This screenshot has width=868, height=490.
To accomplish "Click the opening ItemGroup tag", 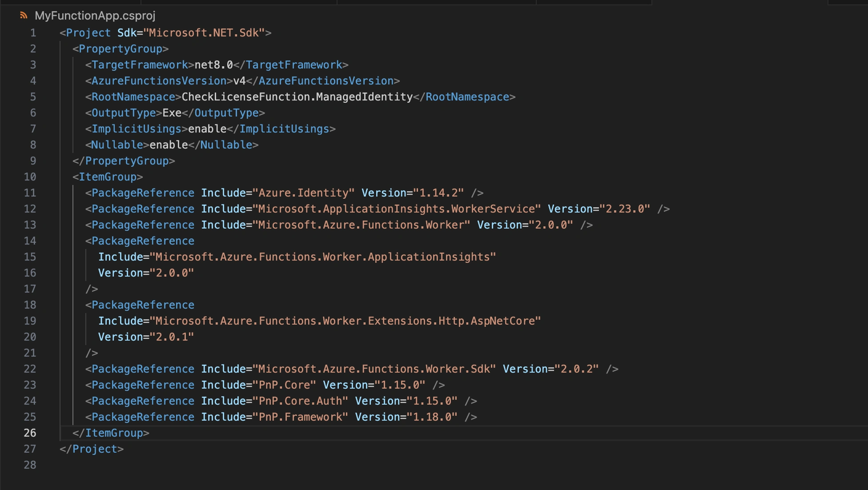I will [x=108, y=177].
